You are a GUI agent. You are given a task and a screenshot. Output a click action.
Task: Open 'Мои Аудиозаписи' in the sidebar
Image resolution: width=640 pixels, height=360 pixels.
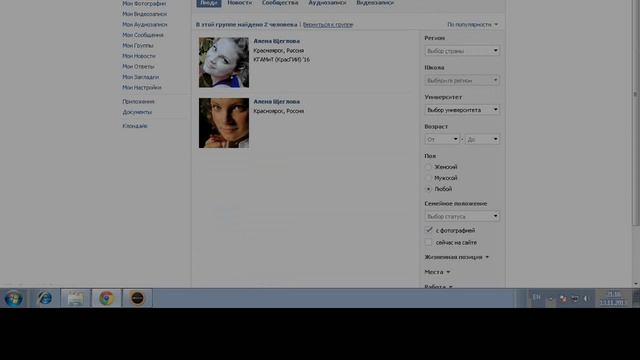[x=144, y=24]
